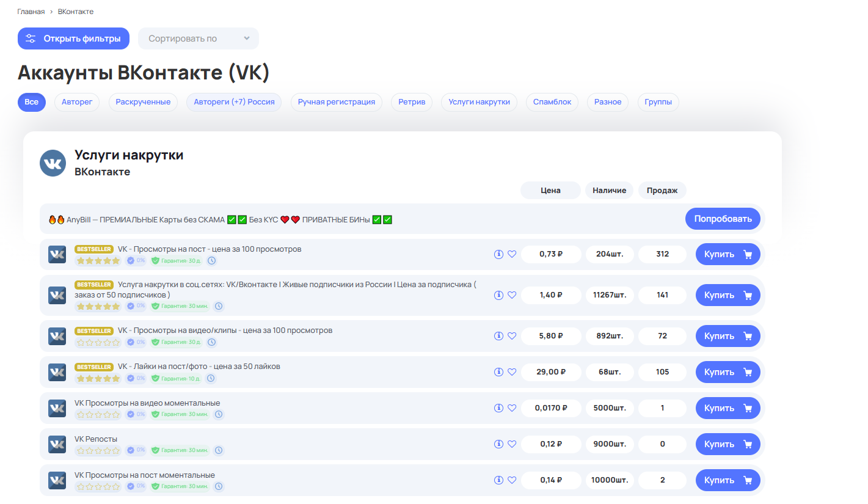Select the Все category tab

point(32,102)
